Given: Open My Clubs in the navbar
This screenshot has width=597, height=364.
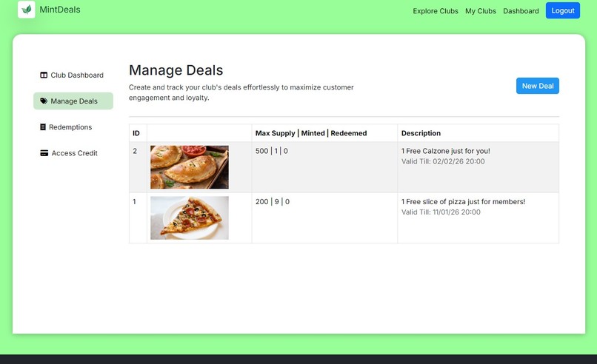Looking at the screenshot, I should 481,11.
